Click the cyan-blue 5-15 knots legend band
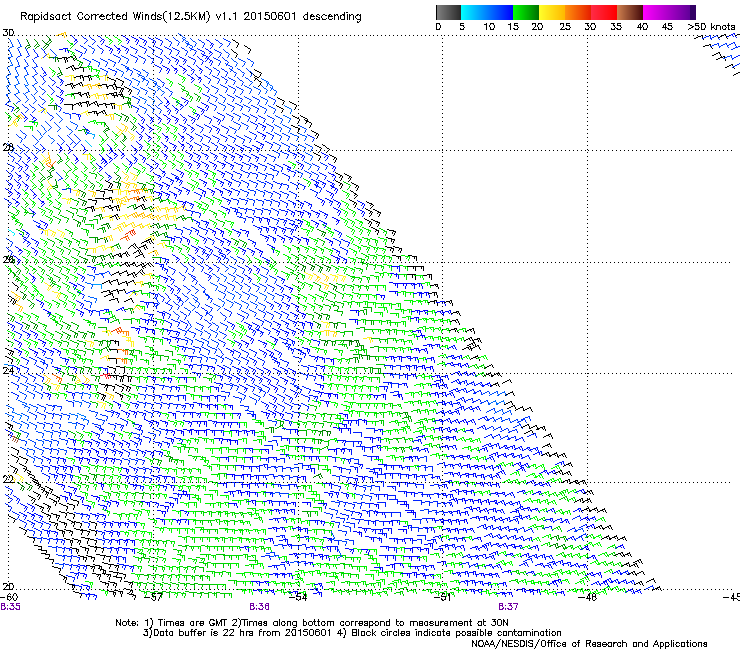The image size is (740, 650). (487, 12)
